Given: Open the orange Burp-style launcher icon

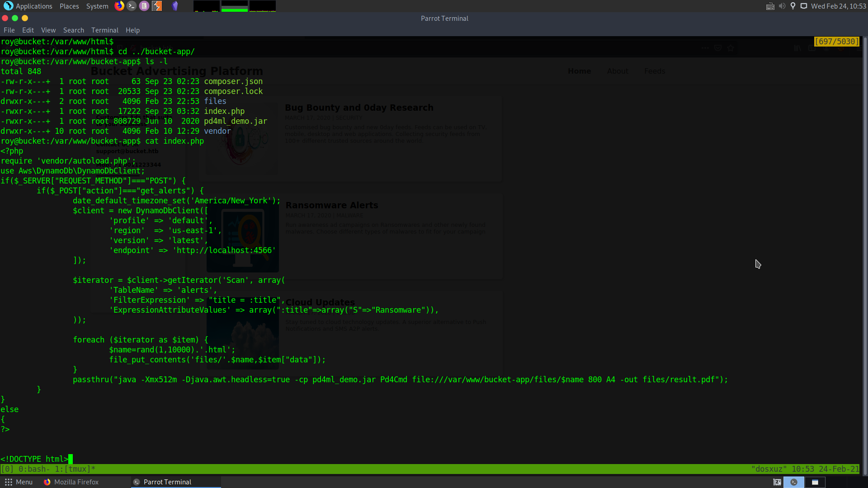Looking at the screenshot, I should [157, 6].
